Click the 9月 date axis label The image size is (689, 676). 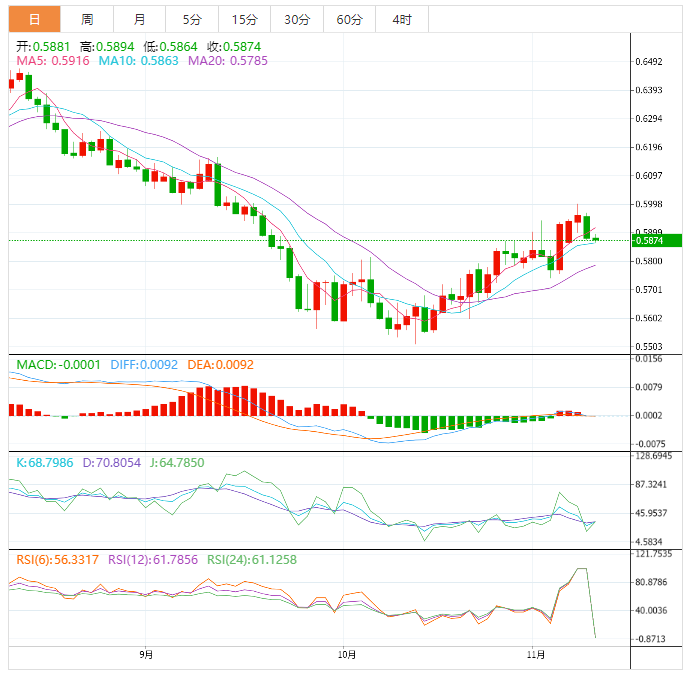tap(146, 654)
